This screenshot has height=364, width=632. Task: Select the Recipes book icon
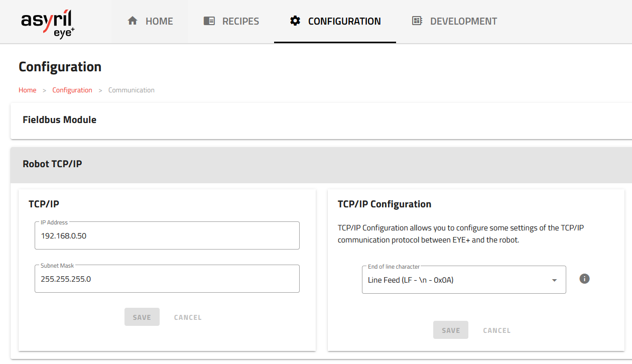click(x=208, y=21)
